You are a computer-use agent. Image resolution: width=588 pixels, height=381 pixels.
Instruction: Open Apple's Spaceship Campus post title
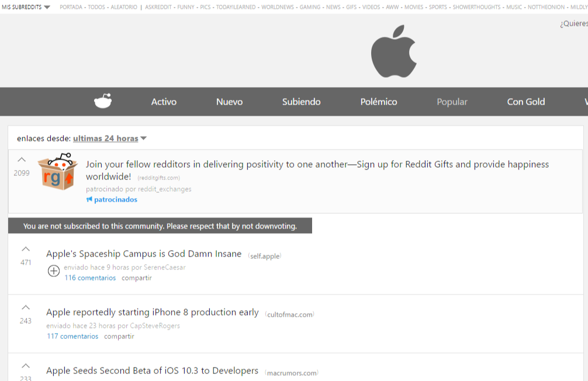(144, 254)
